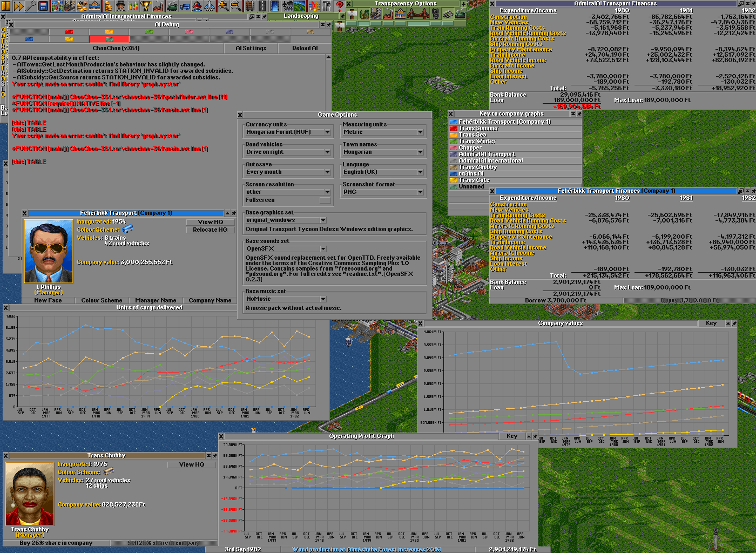The height and width of the screenshot is (553, 756).
Task: Toggle Chopper in company graphs key
Action: tap(515, 148)
